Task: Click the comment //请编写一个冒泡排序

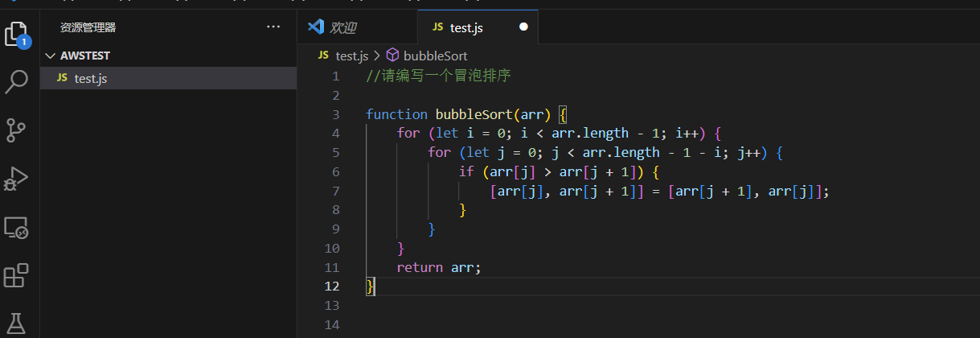Action: (x=438, y=76)
